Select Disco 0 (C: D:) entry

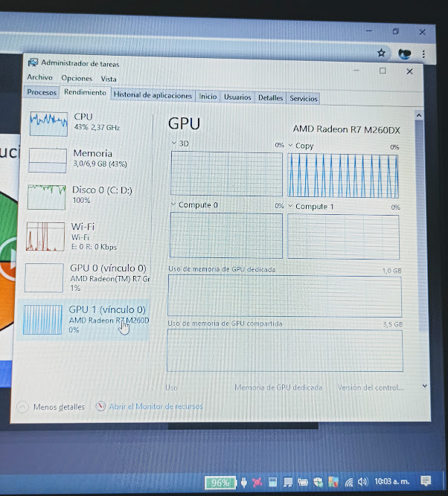86,197
